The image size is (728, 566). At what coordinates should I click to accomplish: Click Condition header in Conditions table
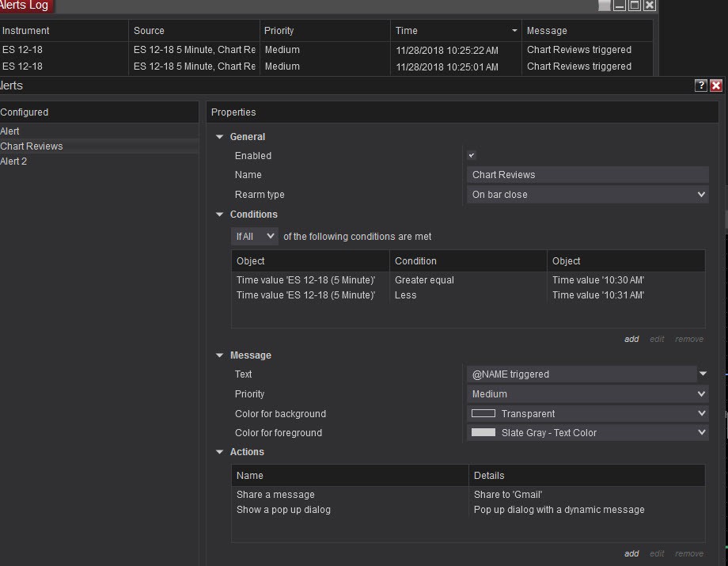click(468, 261)
